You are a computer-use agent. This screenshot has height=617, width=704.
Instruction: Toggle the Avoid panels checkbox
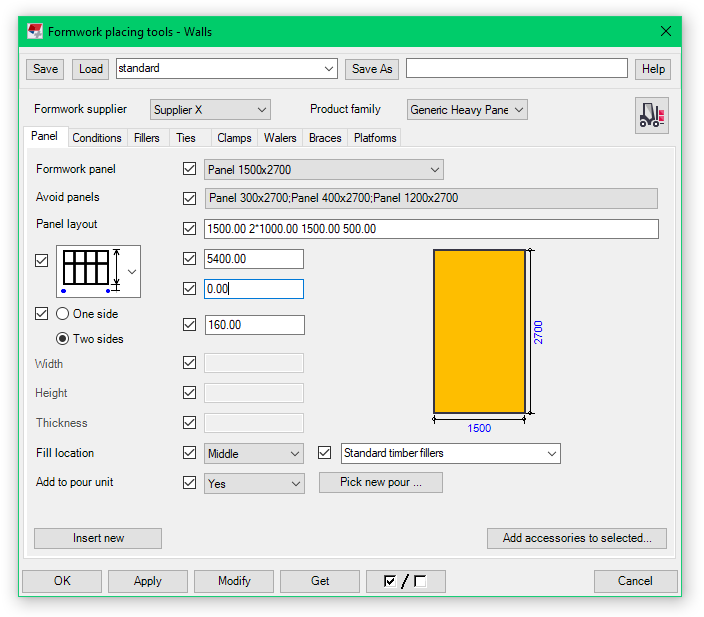[190, 198]
